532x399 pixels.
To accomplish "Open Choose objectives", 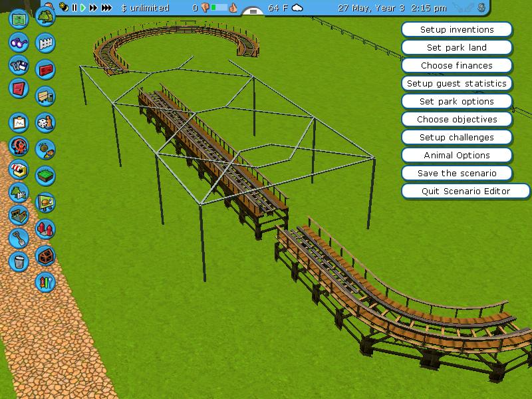I will [x=457, y=120].
